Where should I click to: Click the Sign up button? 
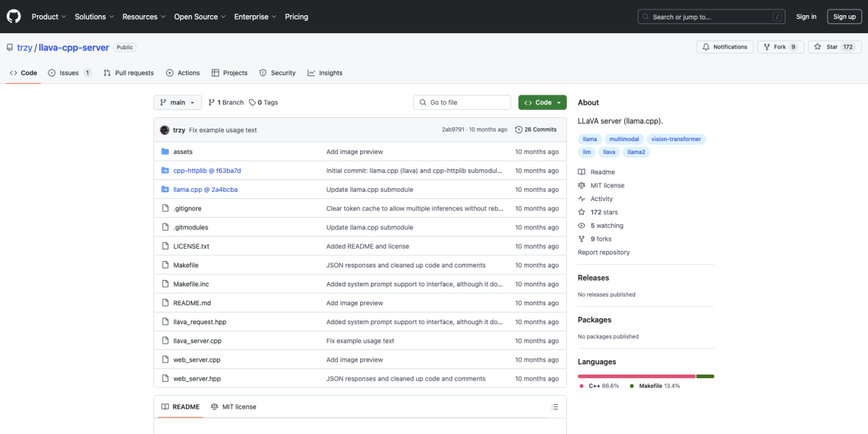tap(844, 17)
